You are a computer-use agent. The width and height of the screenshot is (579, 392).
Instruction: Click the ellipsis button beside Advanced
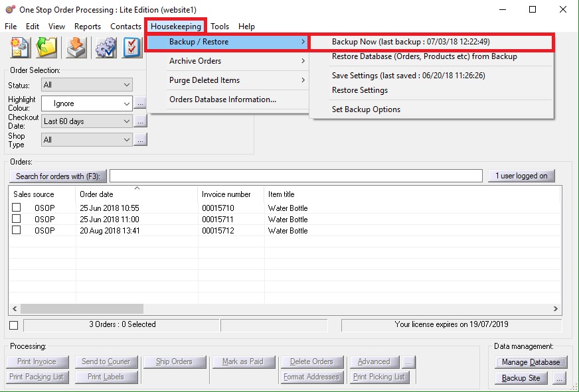pyautogui.click(x=408, y=361)
